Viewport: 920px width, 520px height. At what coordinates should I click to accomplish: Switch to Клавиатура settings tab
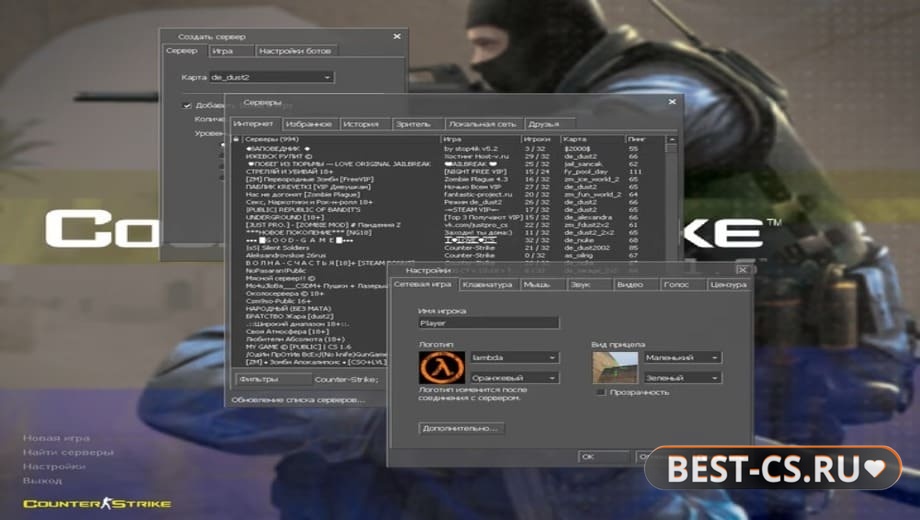(x=488, y=285)
